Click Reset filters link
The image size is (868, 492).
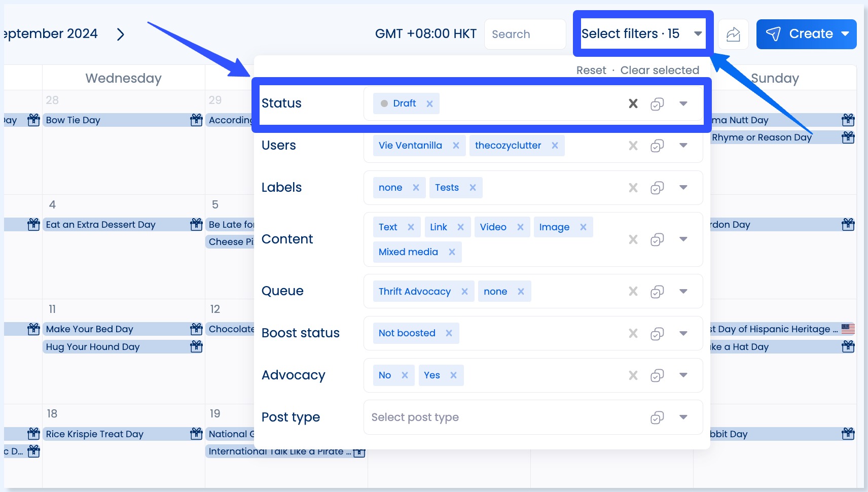pyautogui.click(x=591, y=71)
